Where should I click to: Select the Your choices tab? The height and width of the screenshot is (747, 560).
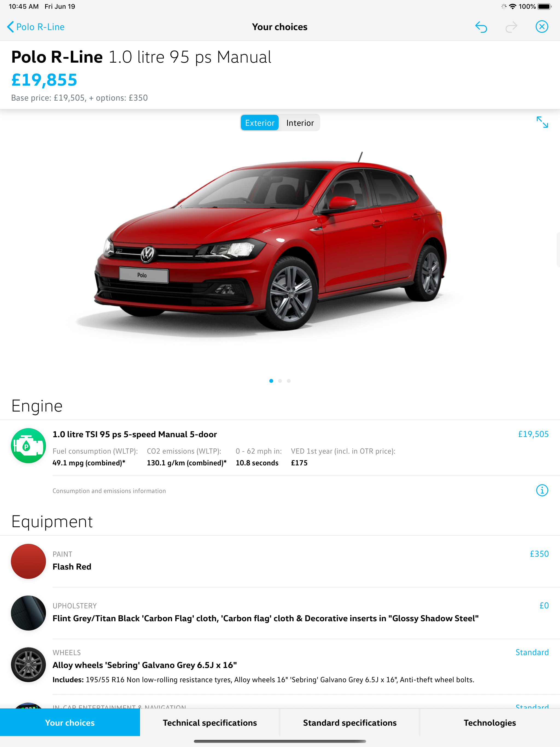tap(70, 722)
